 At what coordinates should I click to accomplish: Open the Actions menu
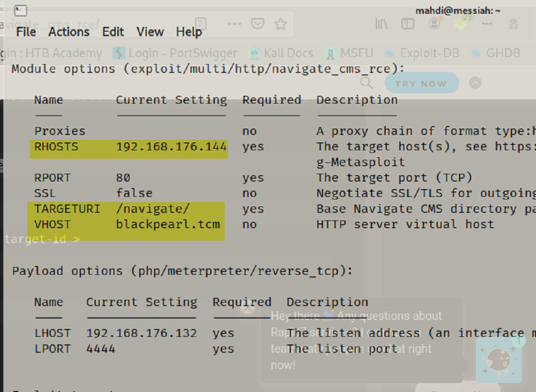[x=68, y=32]
